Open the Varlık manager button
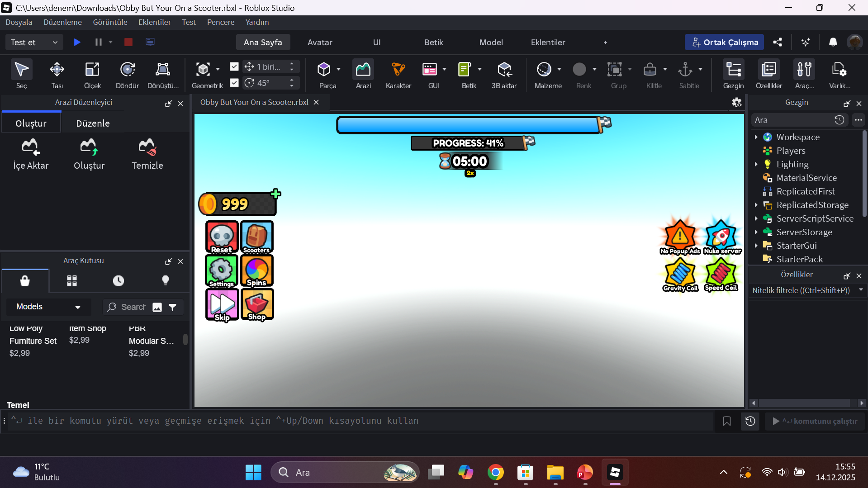Screen dimensions: 868x488 coord(840,74)
